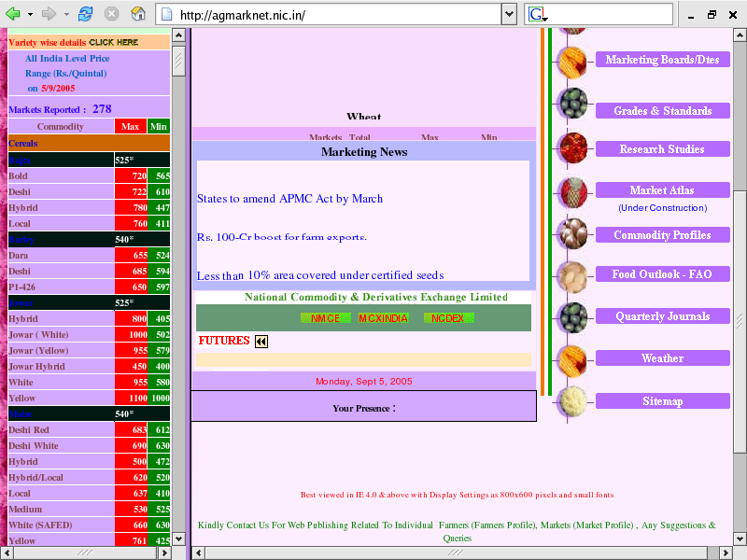Open the Commodity Profiles menu item
Viewport: 747px width, 560px height.
662,235
